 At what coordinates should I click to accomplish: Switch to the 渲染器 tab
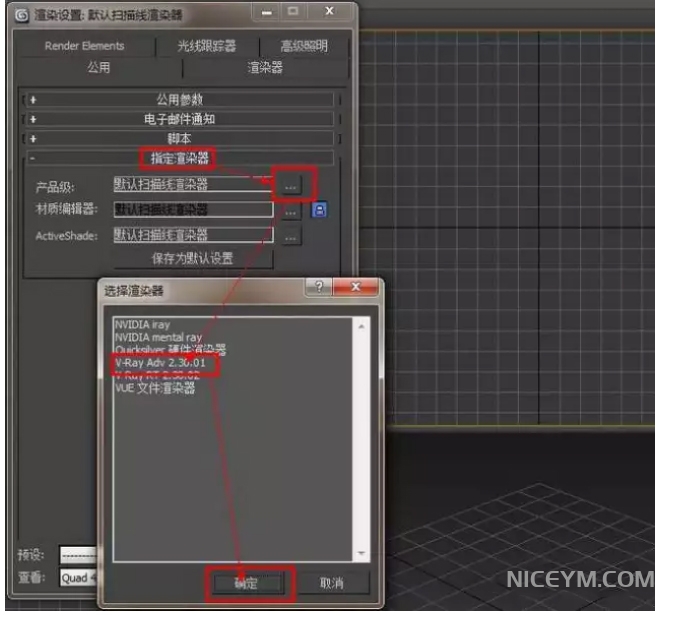click(265, 68)
